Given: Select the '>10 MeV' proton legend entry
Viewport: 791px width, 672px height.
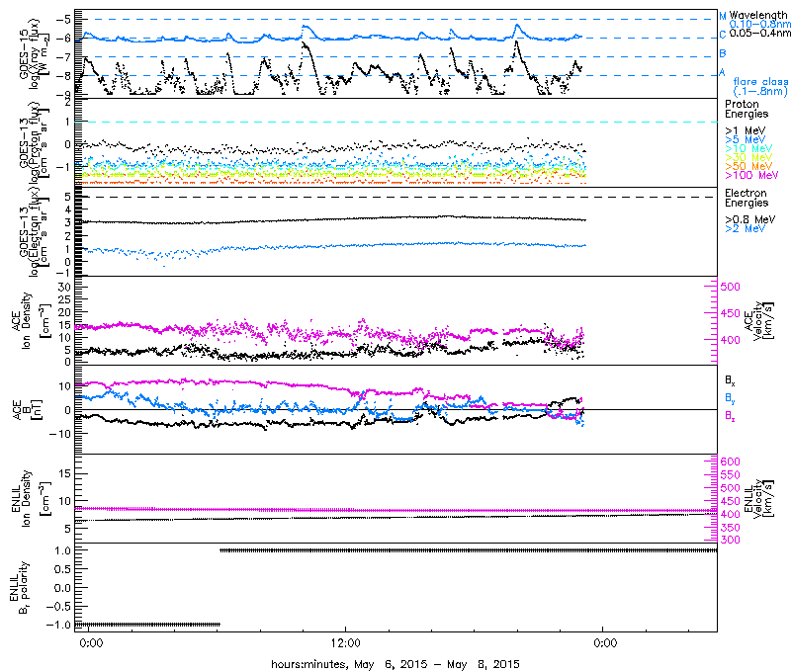Looking at the screenshot, I should tap(748, 148).
